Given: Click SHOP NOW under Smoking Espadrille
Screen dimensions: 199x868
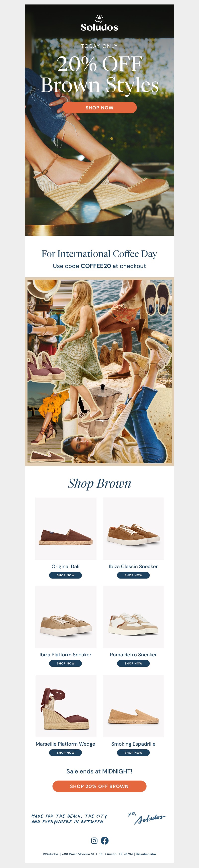Looking at the screenshot, I should pyautogui.click(x=133, y=753).
